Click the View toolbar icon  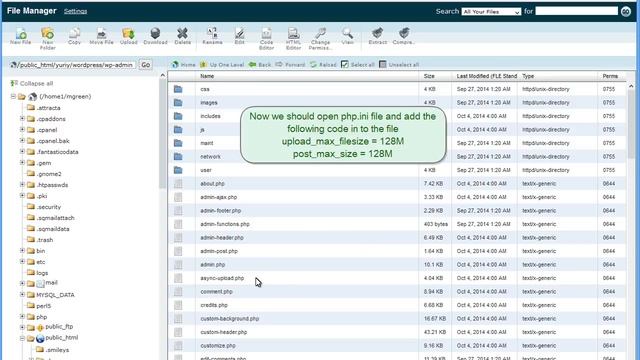[x=347, y=36]
